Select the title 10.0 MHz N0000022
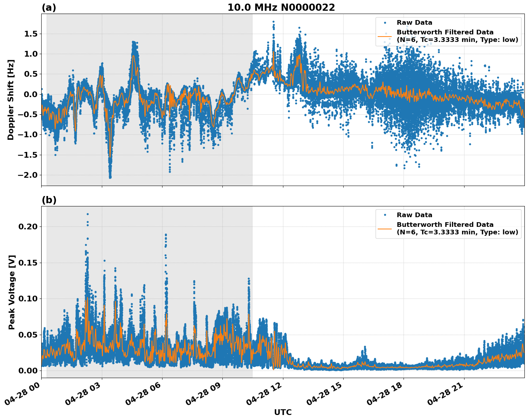528x420 pixels. click(282, 7)
